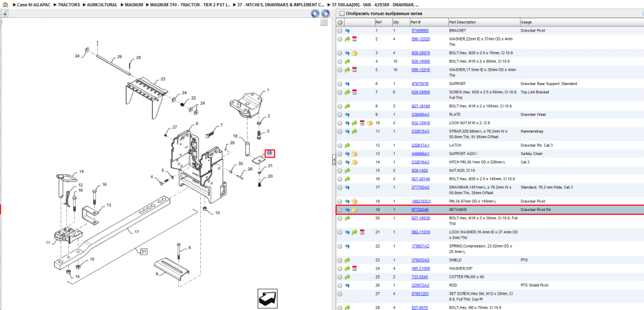Screen dimensions: 644x310
Task: Open part number link 87489660
Action: pos(420,31)
